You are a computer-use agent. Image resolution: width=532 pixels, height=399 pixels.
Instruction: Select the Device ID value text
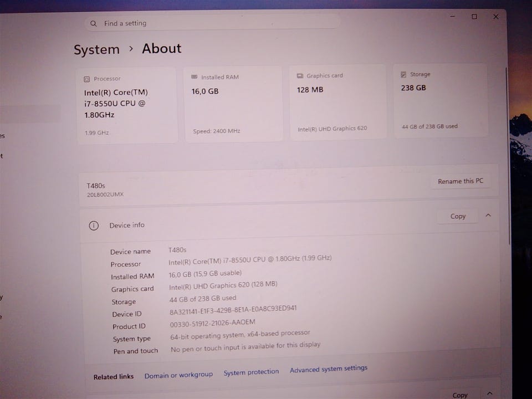[x=233, y=310]
